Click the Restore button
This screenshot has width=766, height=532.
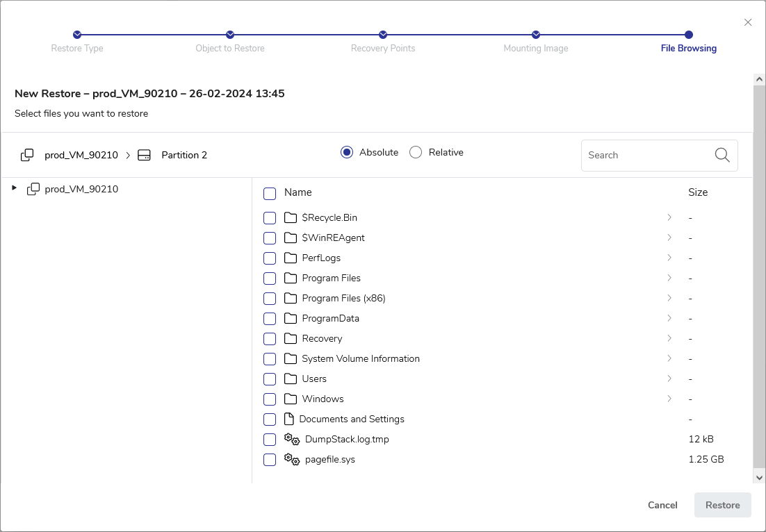click(722, 505)
